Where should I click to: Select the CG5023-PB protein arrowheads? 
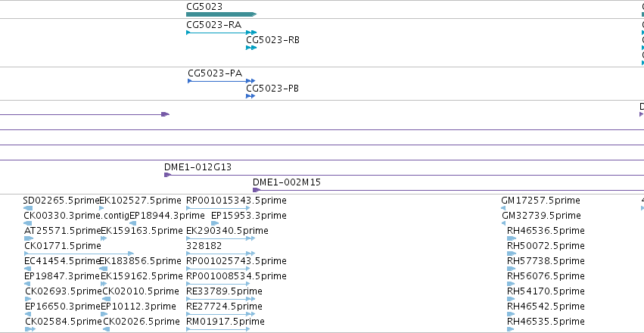click(250, 96)
